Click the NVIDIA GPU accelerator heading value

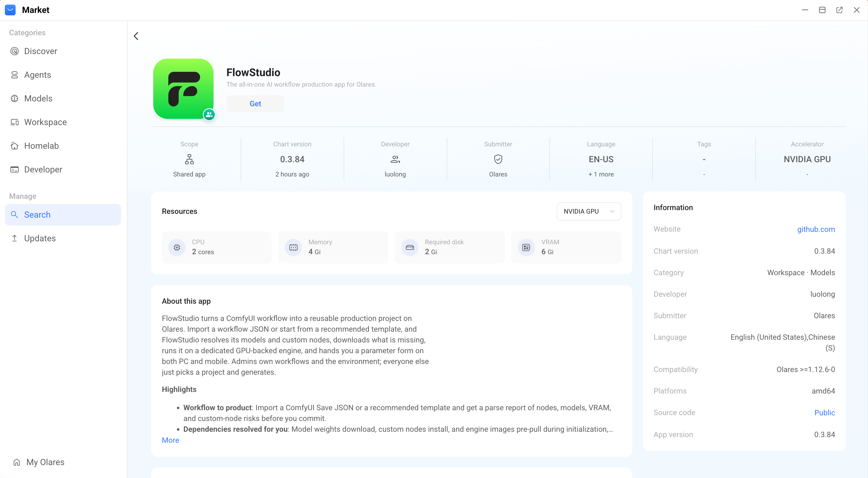(807, 159)
